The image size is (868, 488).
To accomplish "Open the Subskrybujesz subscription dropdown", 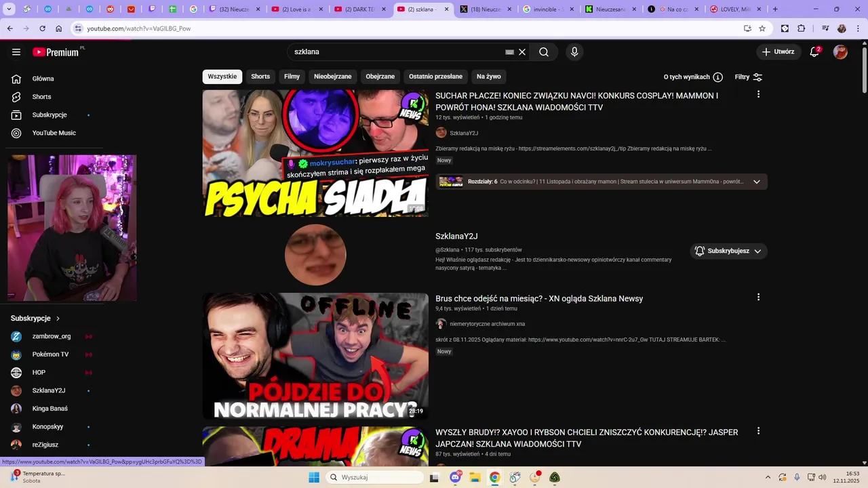I will tap(728, 251).
